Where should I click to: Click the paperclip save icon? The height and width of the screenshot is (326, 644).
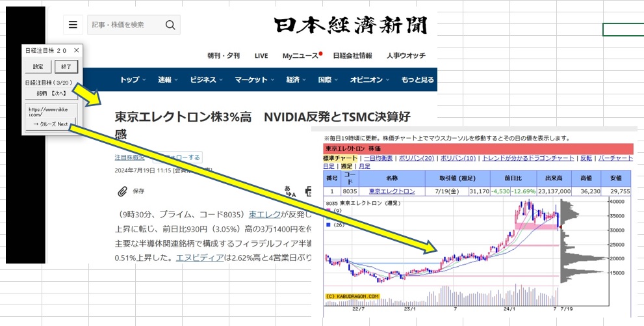coord(122,191)
